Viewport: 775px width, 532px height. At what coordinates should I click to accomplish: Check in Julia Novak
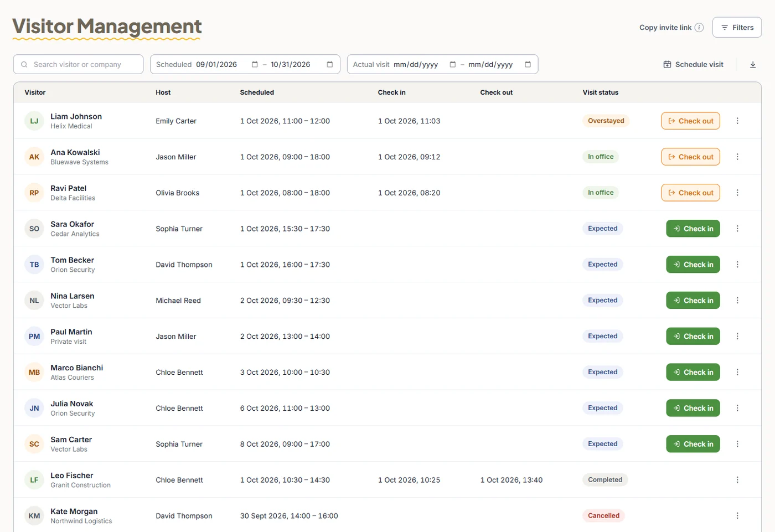[x=693, y=408]
